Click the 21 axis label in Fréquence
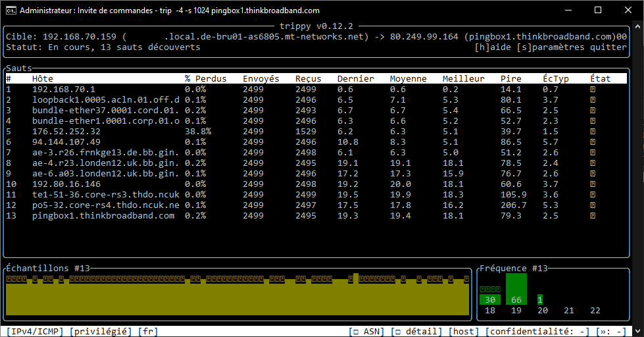Viewport: 644px width, 337px height. (569, 310)
